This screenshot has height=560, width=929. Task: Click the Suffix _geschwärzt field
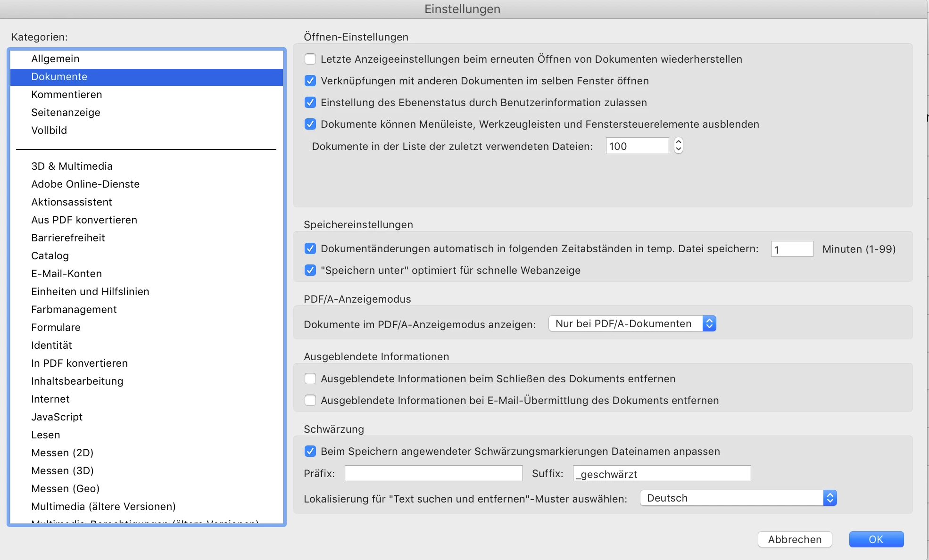click(x=661, y=474)
